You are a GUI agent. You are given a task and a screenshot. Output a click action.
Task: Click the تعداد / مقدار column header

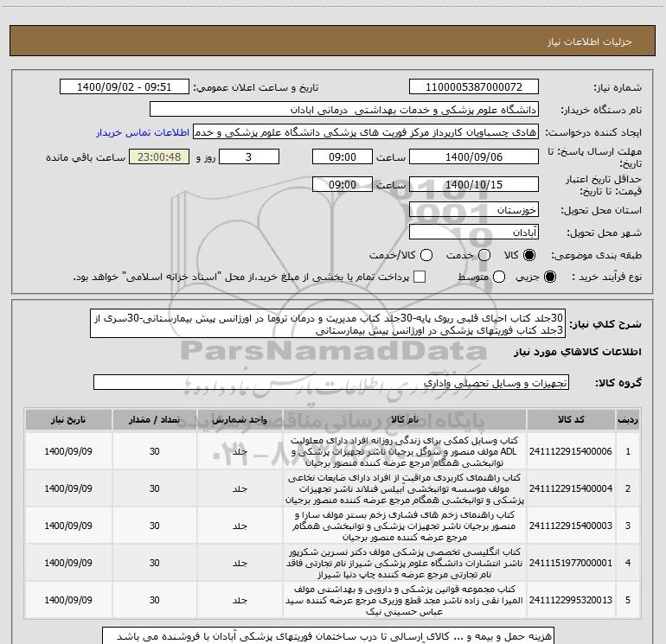pos(155,420)
